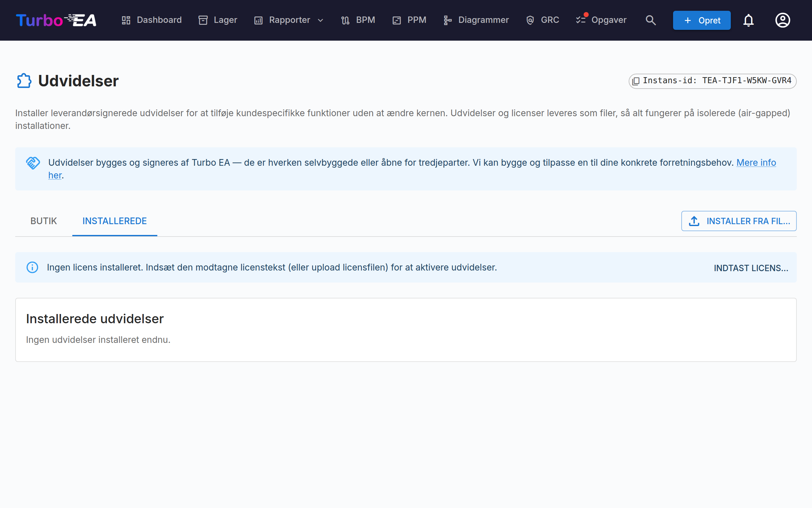Open the GRC section
Screen dimensions: 812x508
pos(543,20)
